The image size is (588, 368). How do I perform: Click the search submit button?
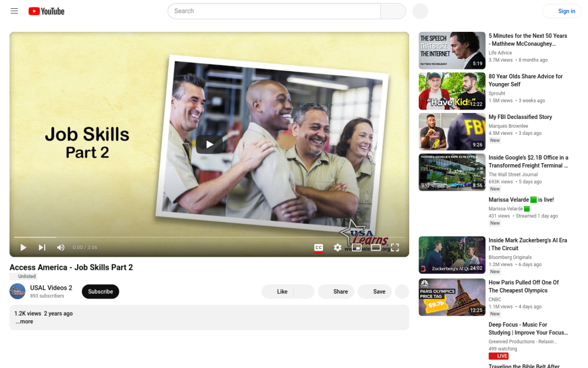pos(393,11)
